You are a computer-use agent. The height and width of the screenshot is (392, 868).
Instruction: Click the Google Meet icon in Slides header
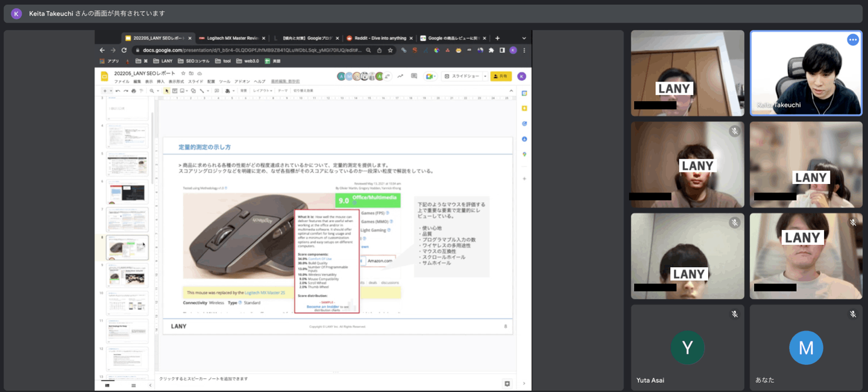(430, 76)
